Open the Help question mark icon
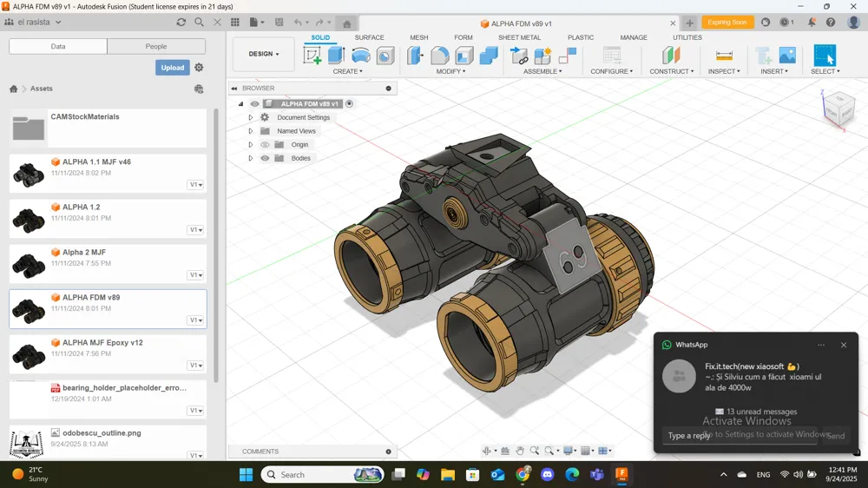Viewport: 868px width, 488px height. [831, 23]
